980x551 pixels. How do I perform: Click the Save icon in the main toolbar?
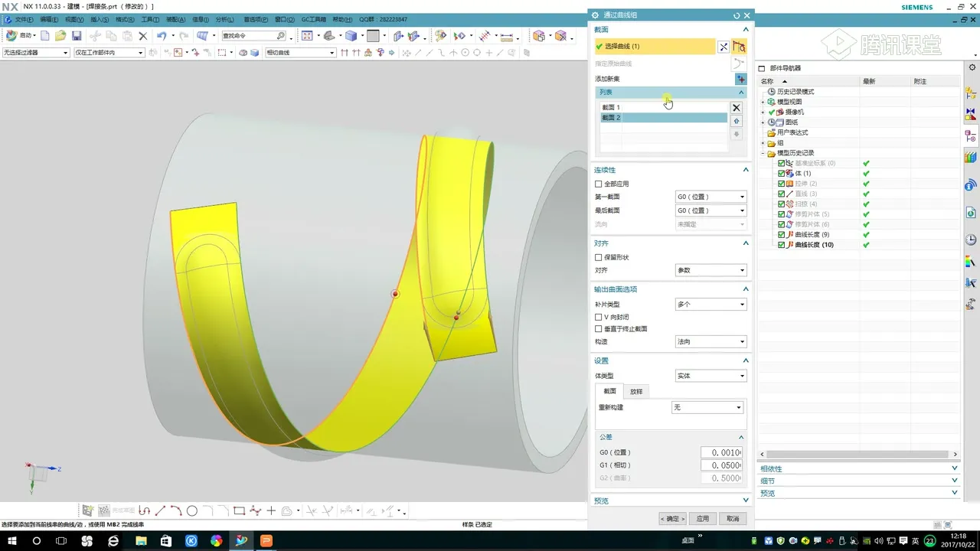77,36
